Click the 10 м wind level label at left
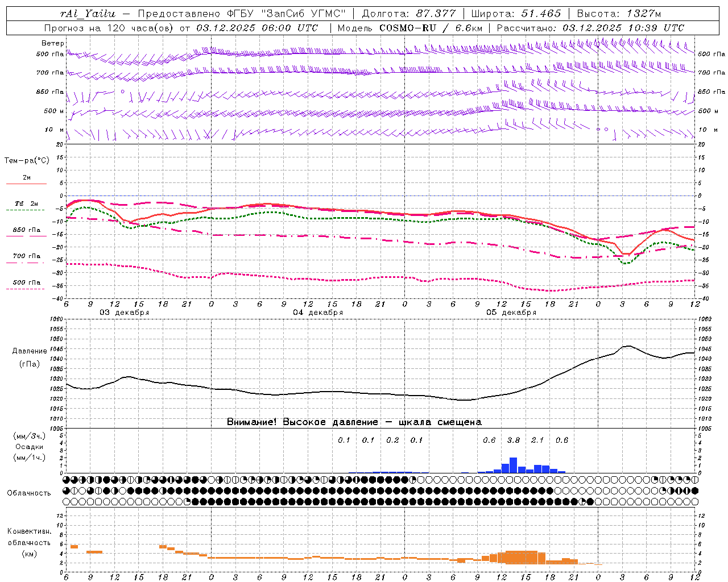728x582 pixels. [55, 130]
